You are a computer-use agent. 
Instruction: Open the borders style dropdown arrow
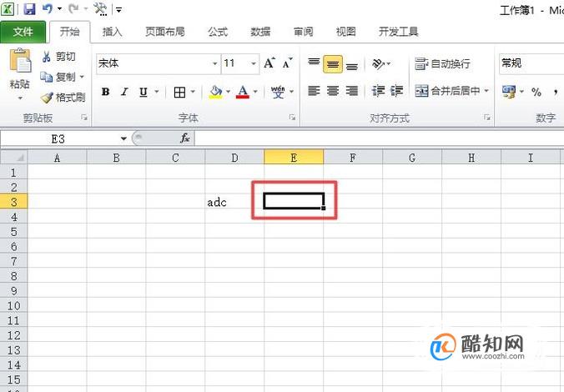pos(193,92)
